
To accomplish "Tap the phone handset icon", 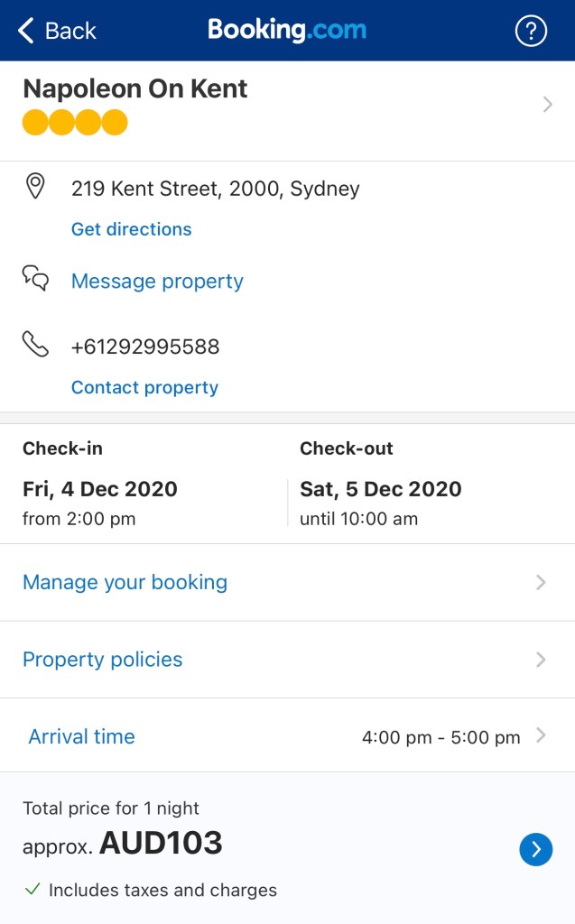I will pyautogui.click(x=35, y=344).
